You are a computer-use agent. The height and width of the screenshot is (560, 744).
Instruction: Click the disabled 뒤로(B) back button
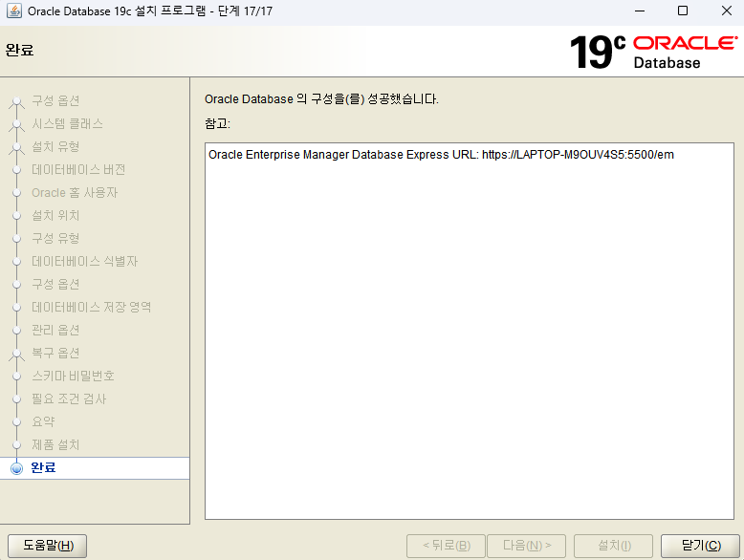click(446, 546)
